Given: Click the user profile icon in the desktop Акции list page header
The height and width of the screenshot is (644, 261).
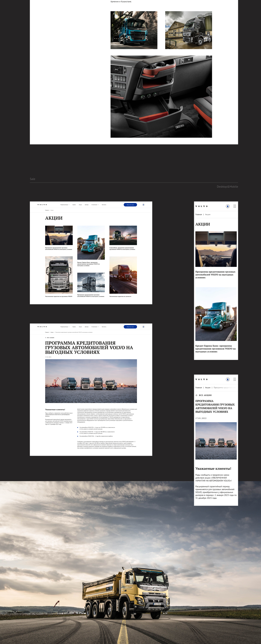Looking at the screenshot, I should point(143,205).
